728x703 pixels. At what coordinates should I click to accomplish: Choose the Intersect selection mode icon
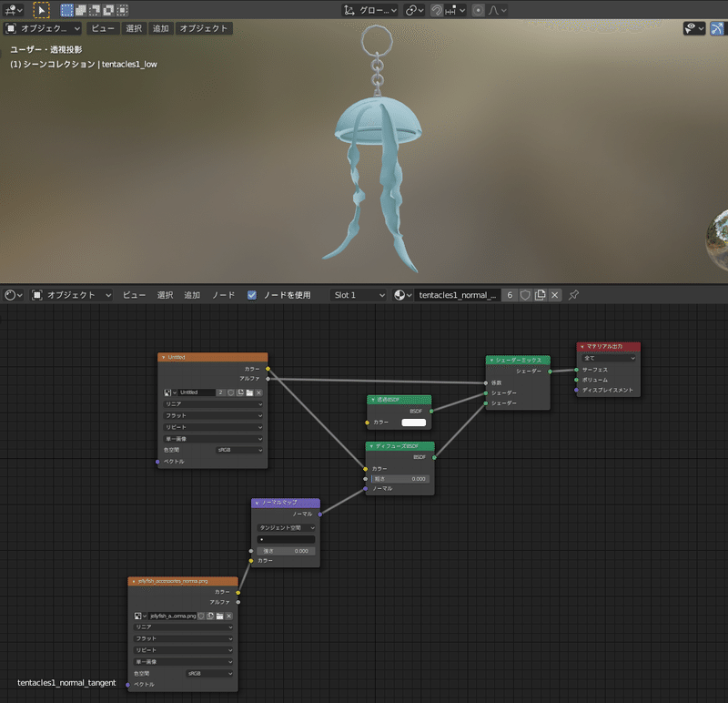(123, 10)
